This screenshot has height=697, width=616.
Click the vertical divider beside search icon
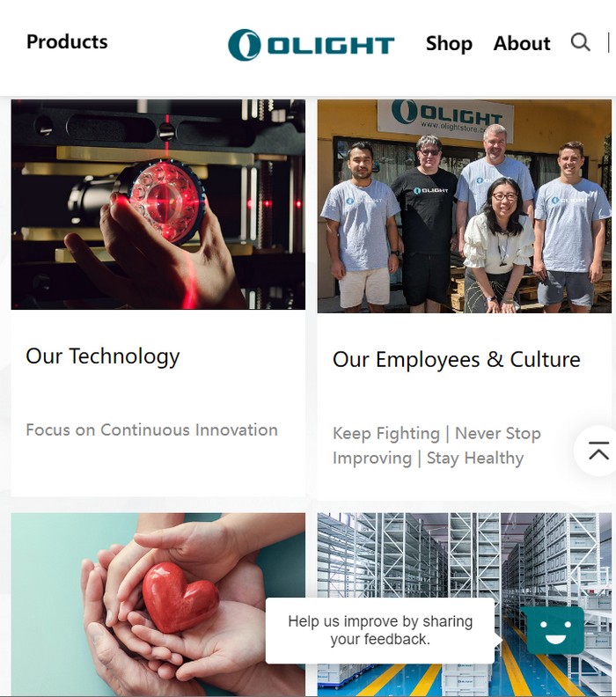[x=608, y=43]
